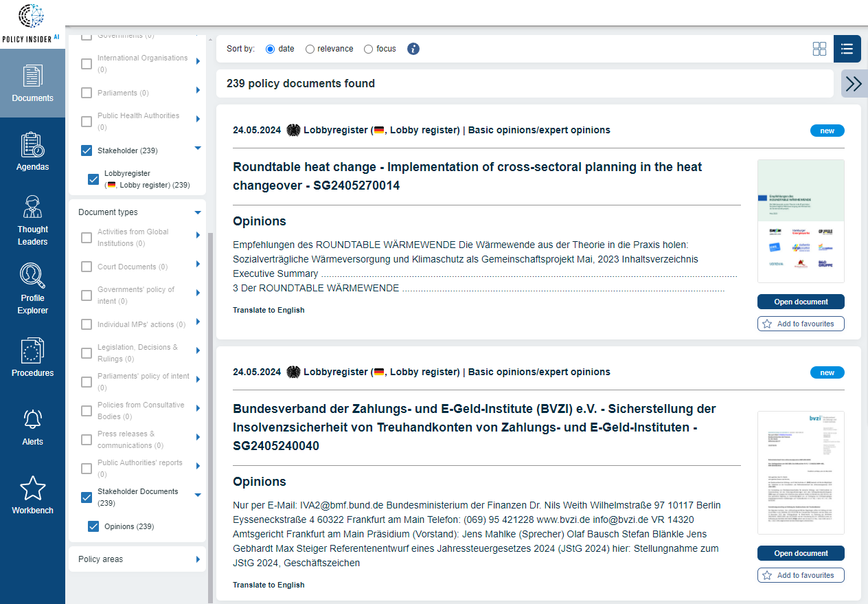Viewport: 868px width, 604px height.
Task: Uncheck the Stakeholder filter
Action: (86, 150)
